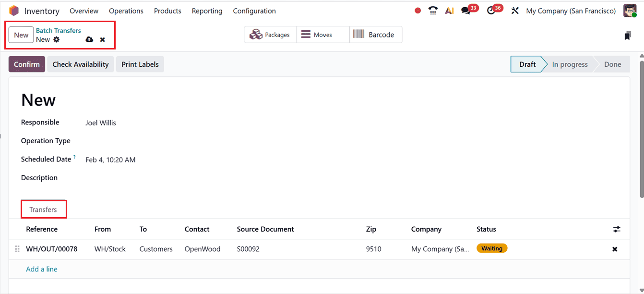This screenshot has height=294, width=644.
Task: Open the Barcode scanner view
Action: pyautogui.click(x=376, y=34)
